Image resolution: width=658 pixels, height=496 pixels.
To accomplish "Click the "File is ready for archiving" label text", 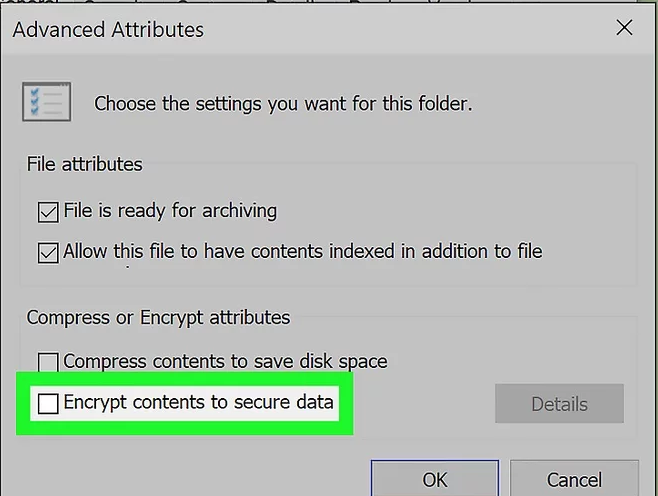I will click(x=170, y=211).
